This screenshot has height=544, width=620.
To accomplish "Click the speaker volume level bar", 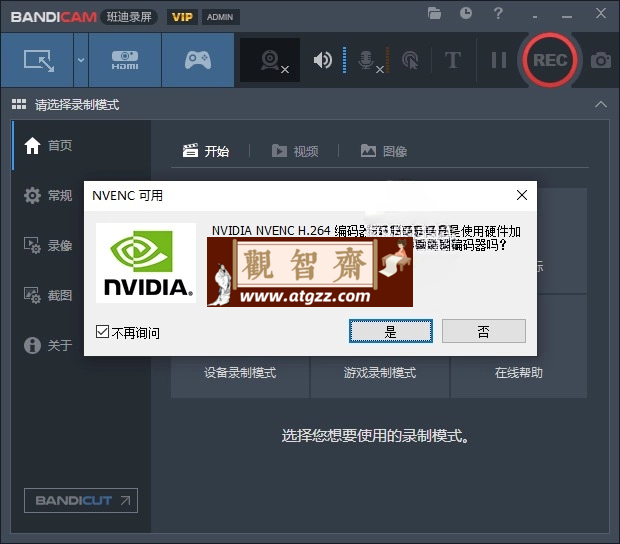I will [344, 60].
